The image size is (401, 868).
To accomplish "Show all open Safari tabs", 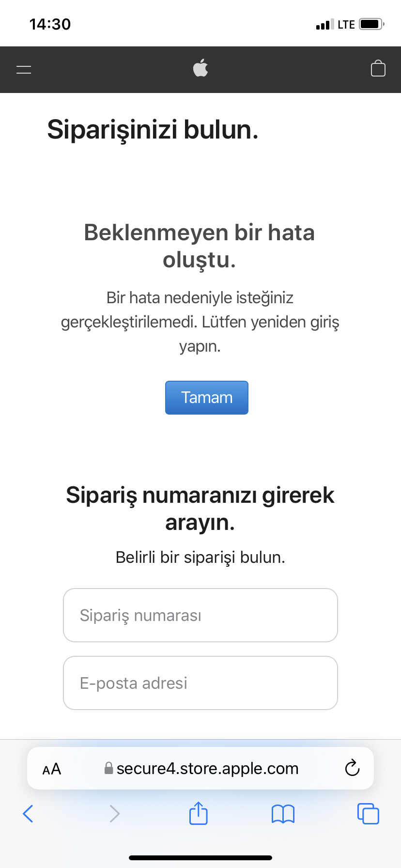I will (x=368, y=814).
